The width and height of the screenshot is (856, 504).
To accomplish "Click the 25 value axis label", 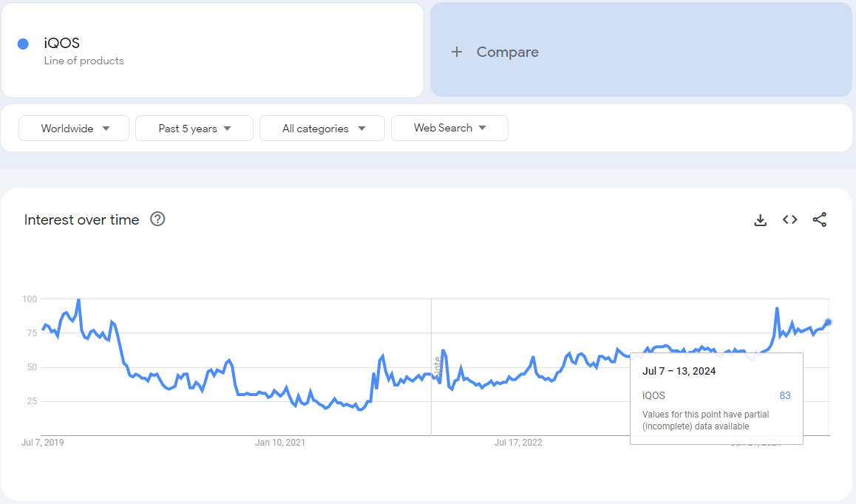I will (x=32, y=401).
